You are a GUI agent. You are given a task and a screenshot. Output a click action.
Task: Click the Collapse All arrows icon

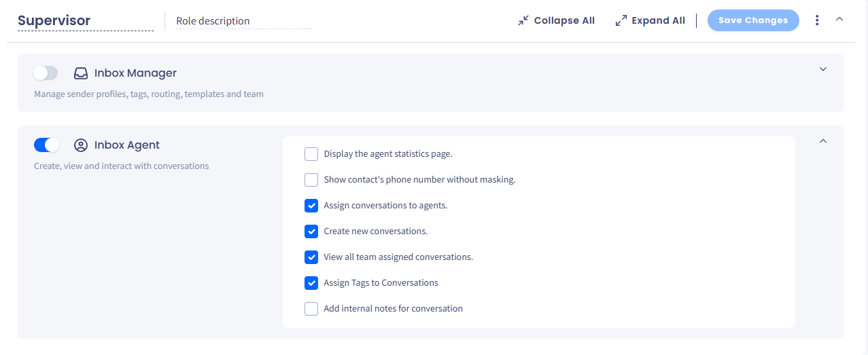(523, 20)
